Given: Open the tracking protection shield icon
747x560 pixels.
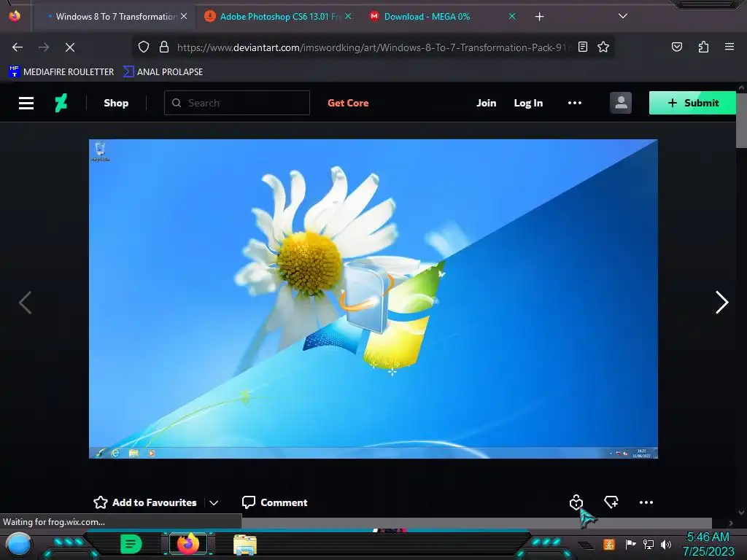Looking at the screenshot, I should 144,47.
